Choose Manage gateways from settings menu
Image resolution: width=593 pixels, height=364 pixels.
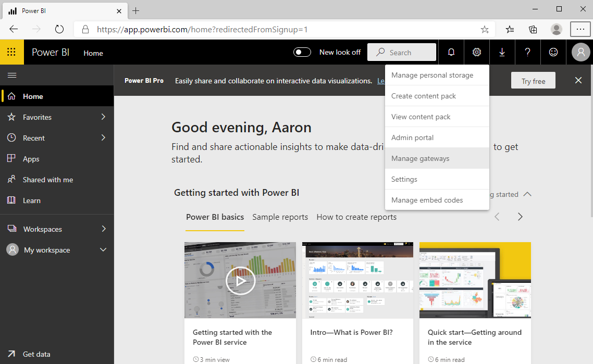437,158
